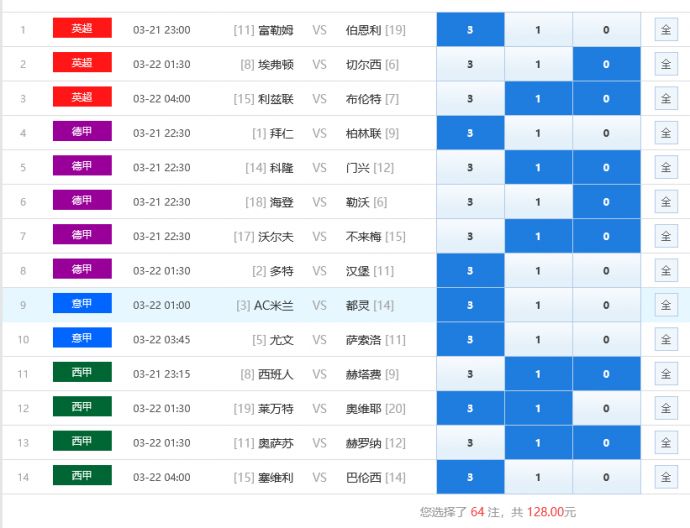Click the 英超 tag in the 利兹联 row
This screenshot has height=528, width=690.
pyautogui.click(x=82, y=98)
